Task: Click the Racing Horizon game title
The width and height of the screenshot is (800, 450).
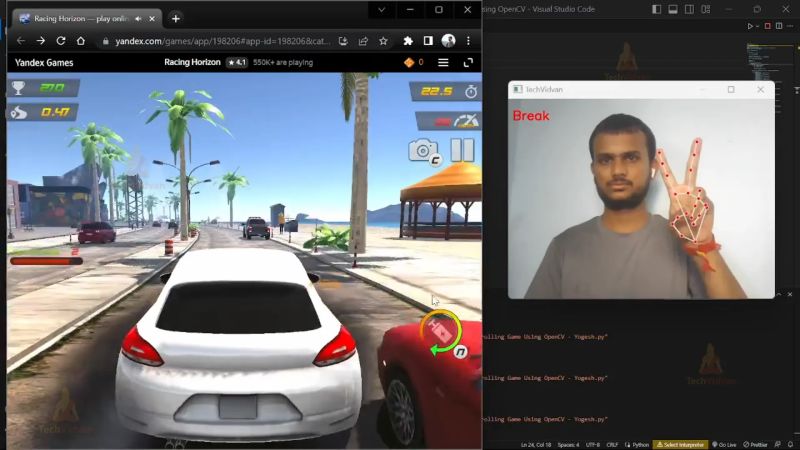Action: click(x=192, y=62)
